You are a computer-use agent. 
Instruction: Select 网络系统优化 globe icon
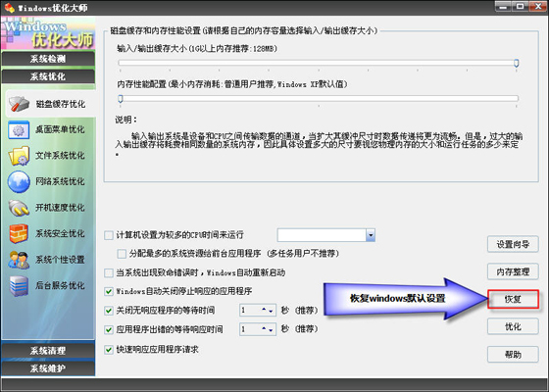pos(19,181)
